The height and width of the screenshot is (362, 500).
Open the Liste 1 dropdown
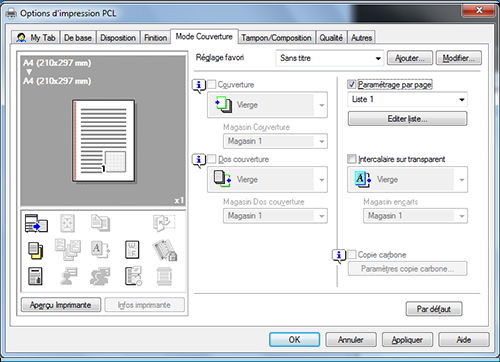(x=407, y=99)
